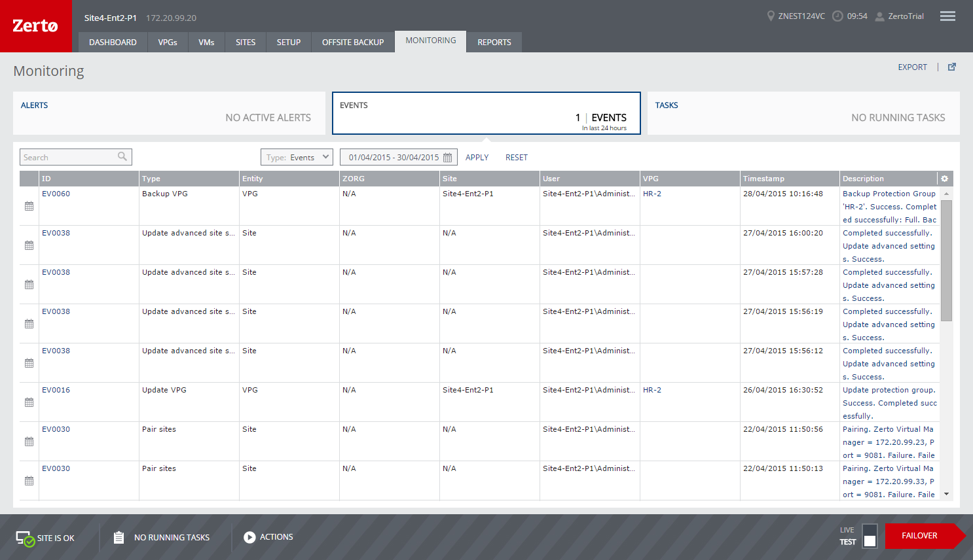Click the events table vertical scrollbar thumb
This screenshot has width=973, height=560.
coord(946,260)
